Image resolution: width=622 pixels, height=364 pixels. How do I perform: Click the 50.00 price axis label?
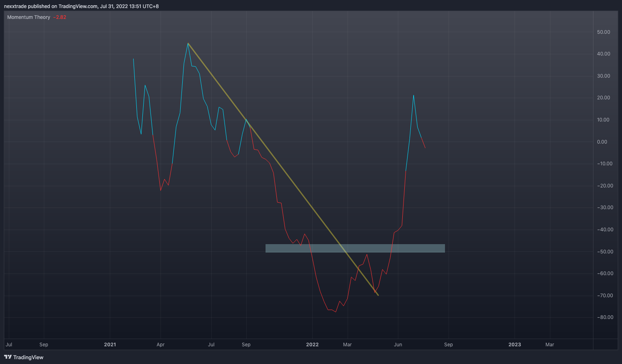(x=603, y=32)
